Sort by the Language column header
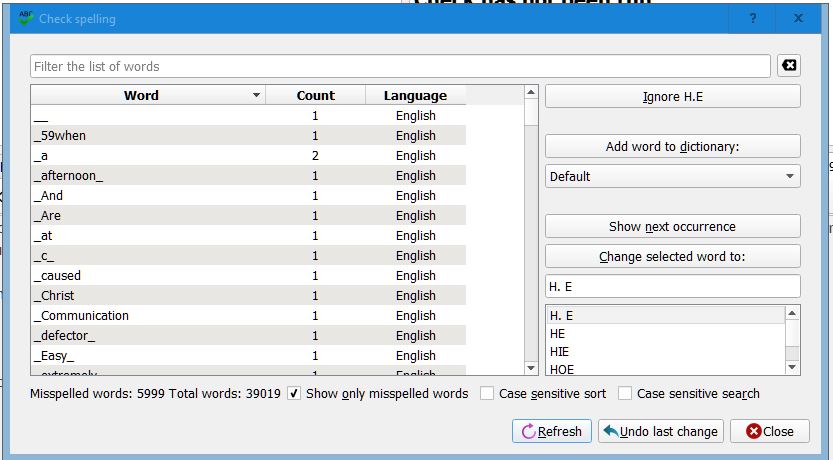The height and width of the screenshot is (460, 833). [x=415, y=96]
